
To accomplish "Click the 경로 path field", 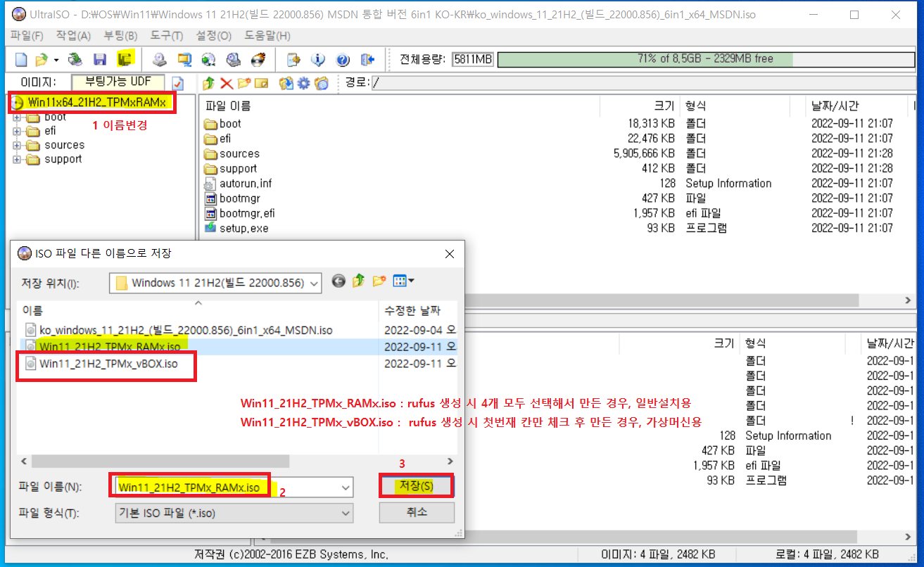I will pos(643,83).
